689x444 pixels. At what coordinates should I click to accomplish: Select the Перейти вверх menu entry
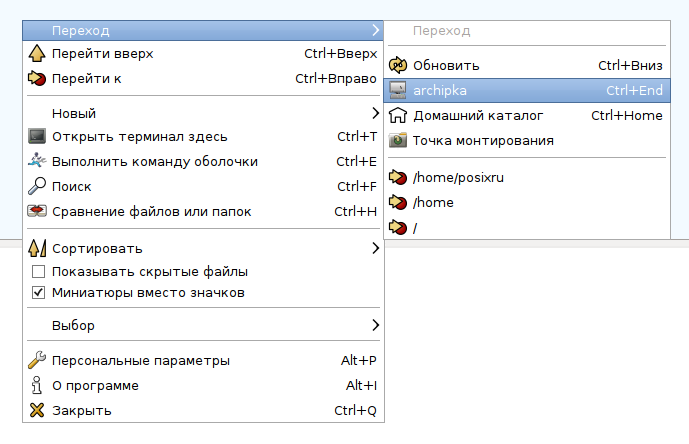[203, 54]
